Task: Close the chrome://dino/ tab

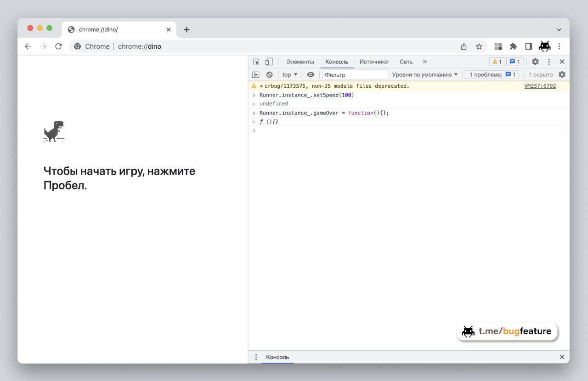Action: tap(169, 29)
